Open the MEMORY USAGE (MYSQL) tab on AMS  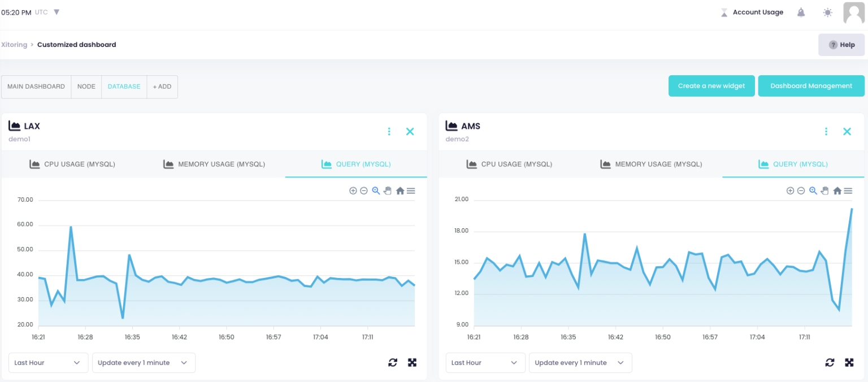tap(651, 164)
